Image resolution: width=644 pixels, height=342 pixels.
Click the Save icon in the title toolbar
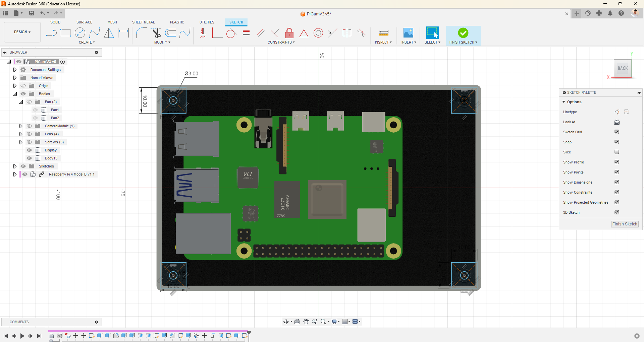click(x=32, y=13)
